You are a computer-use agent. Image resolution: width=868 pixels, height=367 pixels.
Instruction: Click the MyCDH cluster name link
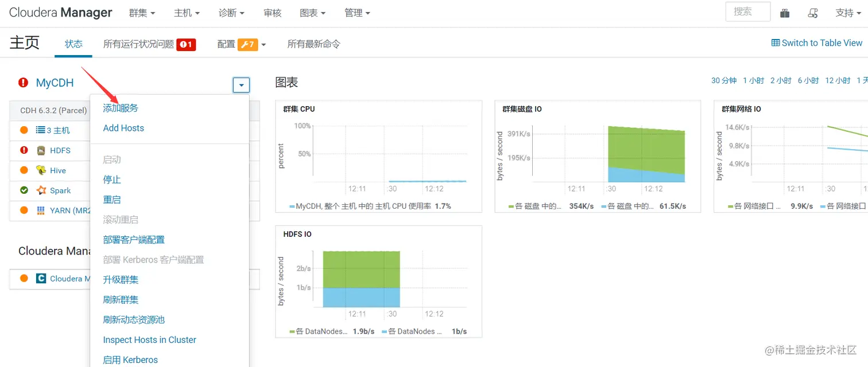tap(55, 83)
